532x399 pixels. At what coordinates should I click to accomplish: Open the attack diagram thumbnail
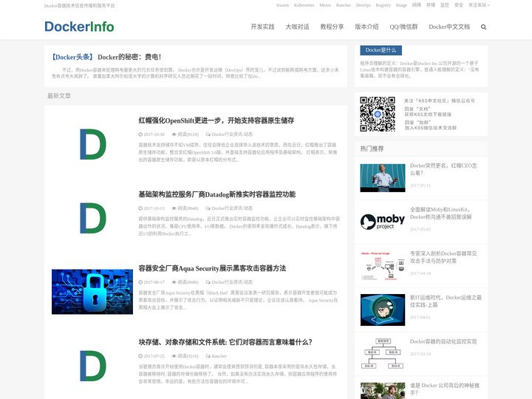tap(383, 266)
